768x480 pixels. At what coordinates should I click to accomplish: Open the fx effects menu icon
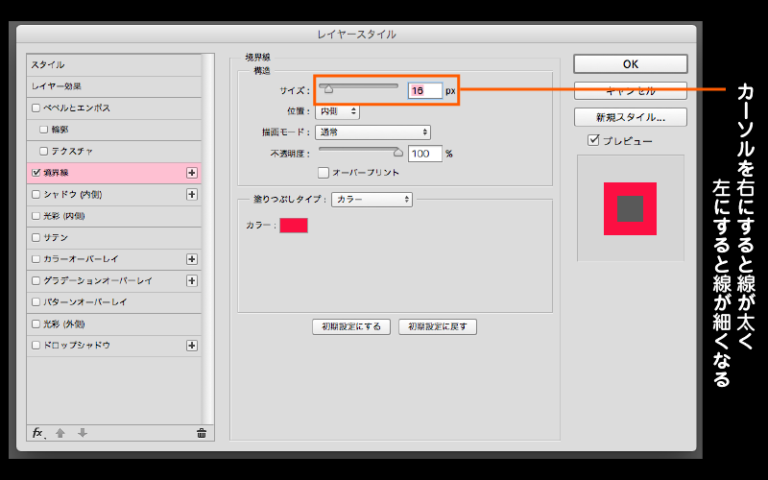point(38,433)
